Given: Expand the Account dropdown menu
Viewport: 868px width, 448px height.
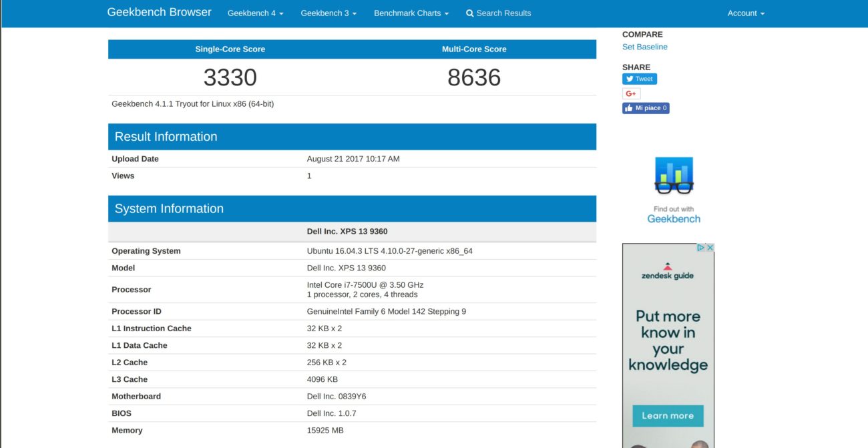Looking at the screenshot, I should pos(746,13).
